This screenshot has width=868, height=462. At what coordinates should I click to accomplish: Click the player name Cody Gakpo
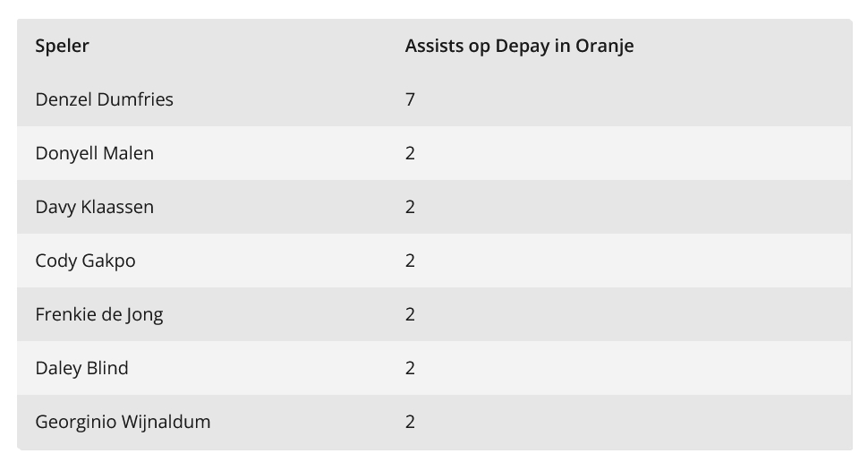(85, 261)
